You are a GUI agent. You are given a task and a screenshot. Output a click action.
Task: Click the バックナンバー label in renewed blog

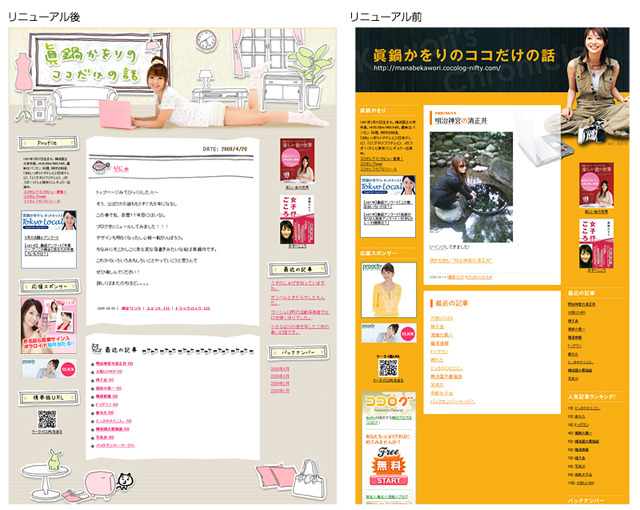point(298,353)
